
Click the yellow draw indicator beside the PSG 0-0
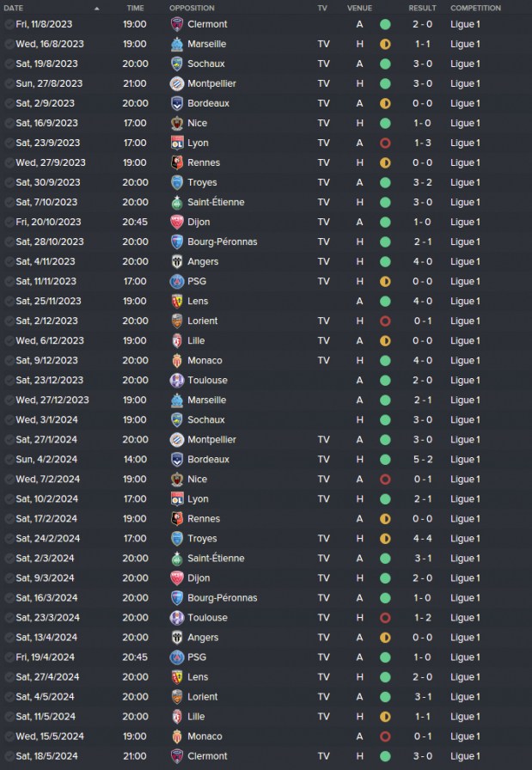(x=384, y=281)
